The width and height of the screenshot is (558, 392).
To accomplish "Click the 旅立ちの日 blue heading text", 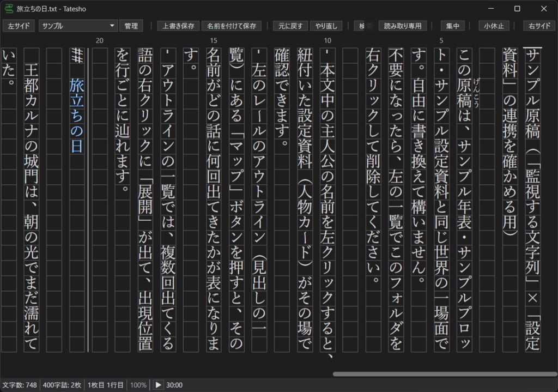I will [77, 116].
